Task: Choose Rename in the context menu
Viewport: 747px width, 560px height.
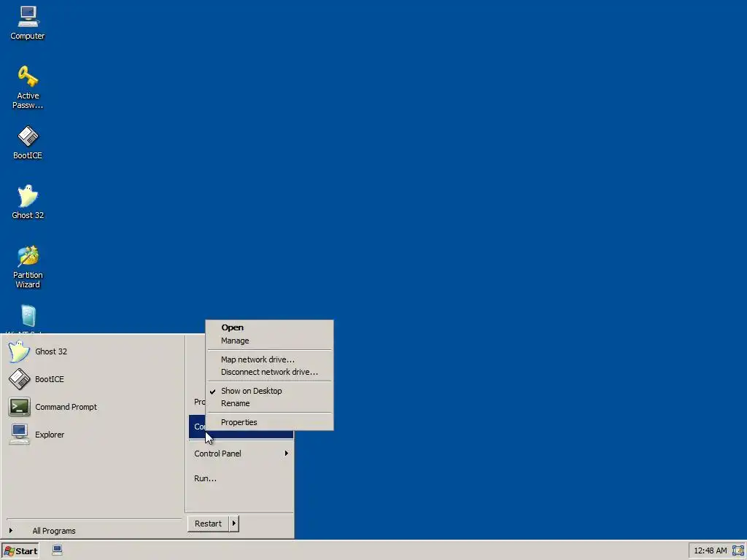Action: (269, 403)
